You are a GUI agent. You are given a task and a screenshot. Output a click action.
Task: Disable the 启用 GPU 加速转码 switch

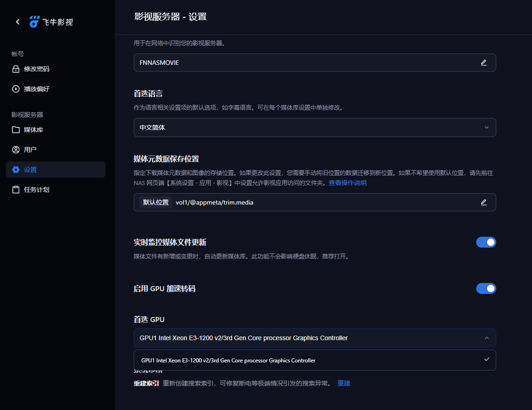tap(486, 288)
